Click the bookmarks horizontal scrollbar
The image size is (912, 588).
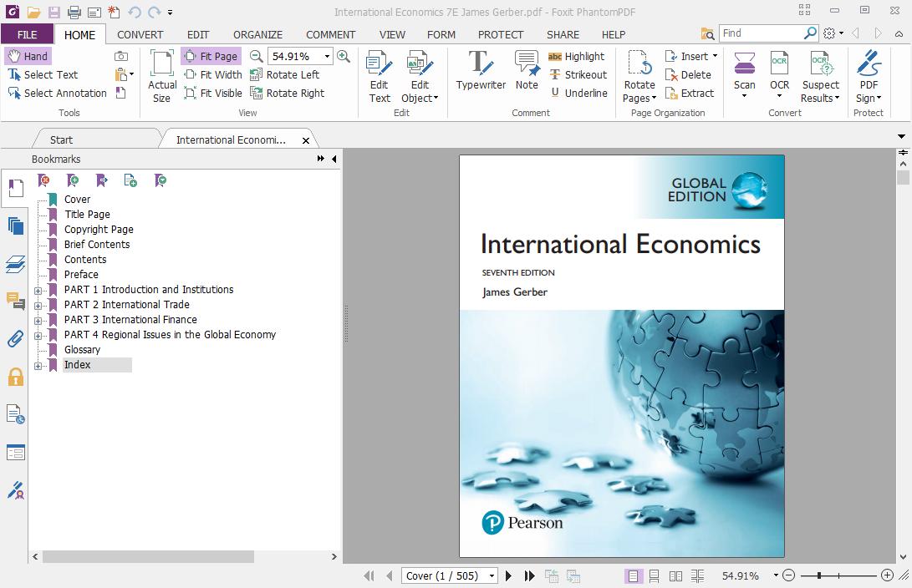148,556
